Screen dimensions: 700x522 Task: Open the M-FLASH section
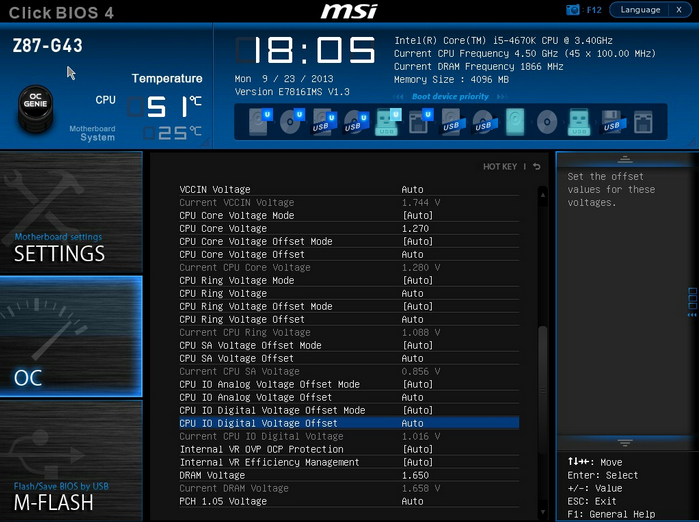(71, 460)
